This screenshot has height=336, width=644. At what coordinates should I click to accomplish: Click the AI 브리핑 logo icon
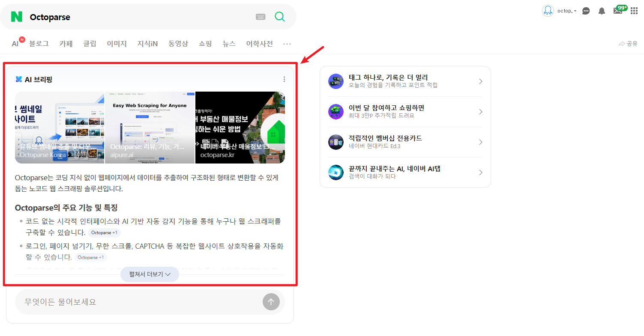pos(19,79)
